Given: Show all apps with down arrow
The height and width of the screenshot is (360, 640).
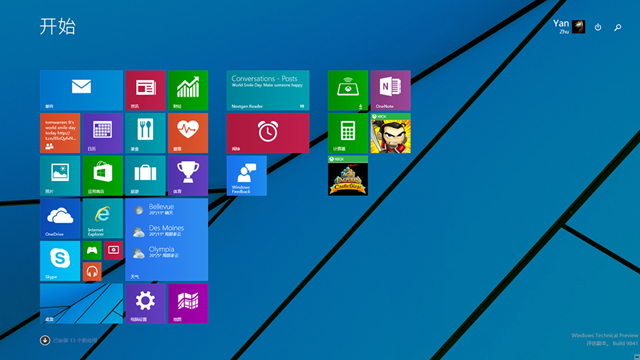Looking at the screenshot, I should 45,340.
